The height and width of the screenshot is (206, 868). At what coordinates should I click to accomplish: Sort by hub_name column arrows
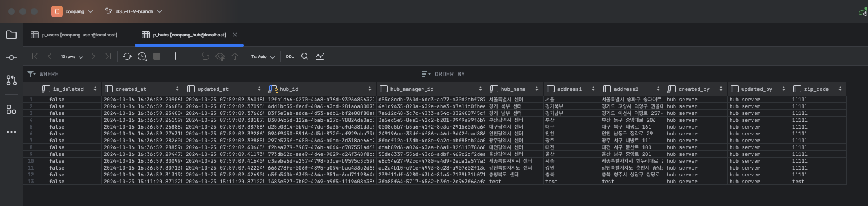coord(536,89)
